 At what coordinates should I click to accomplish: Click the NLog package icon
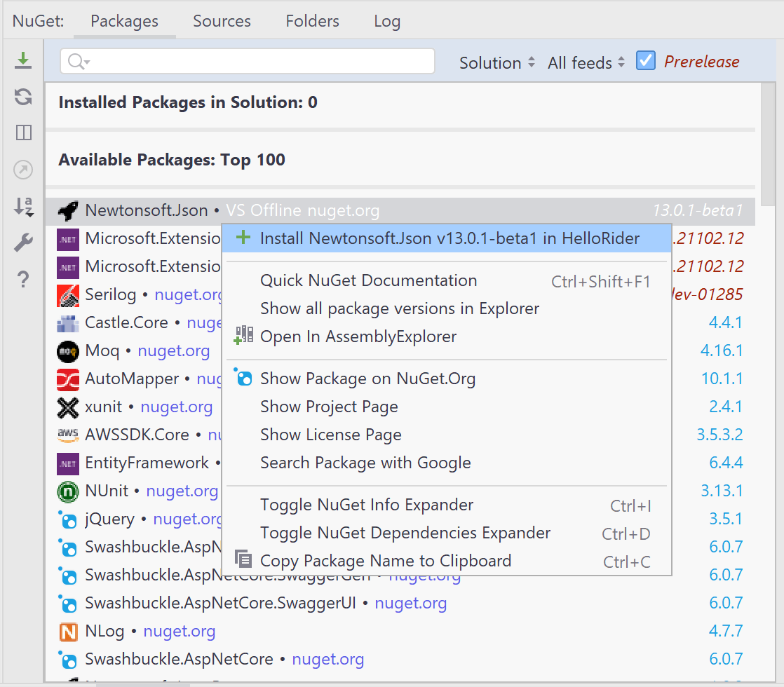click(x=68, y=632)
